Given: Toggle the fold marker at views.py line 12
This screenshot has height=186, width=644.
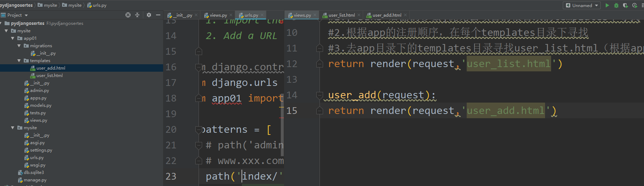Looking at the screenshot, I should [x=320, y=64].
